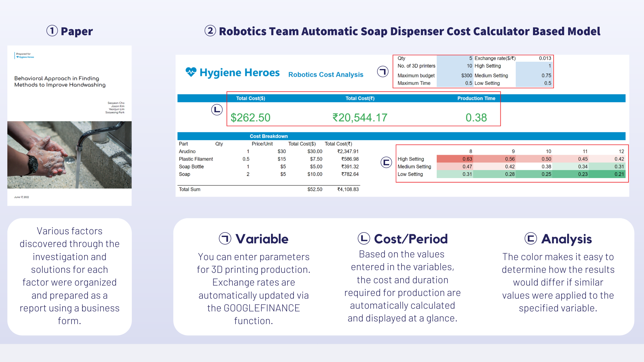Click the circled ㄴ icon beside Cost/Period heading
Viewport: 644px width, 362px height.
coord(364,239)
